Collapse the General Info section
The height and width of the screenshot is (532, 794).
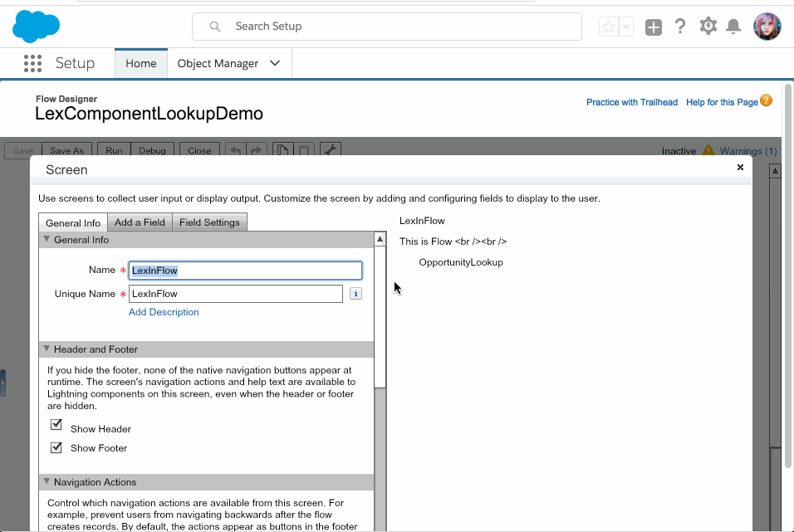point(47,239)
